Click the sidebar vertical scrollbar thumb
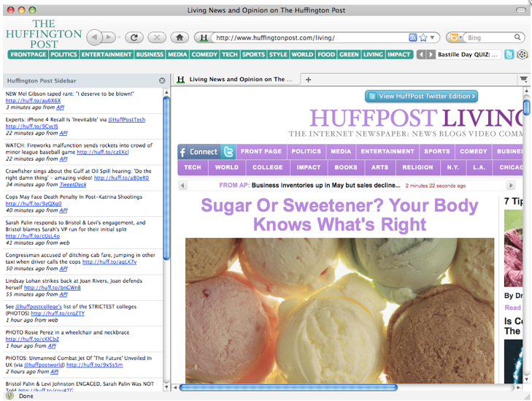Viewport: 532px width, 401px height. tap(166, 178)
